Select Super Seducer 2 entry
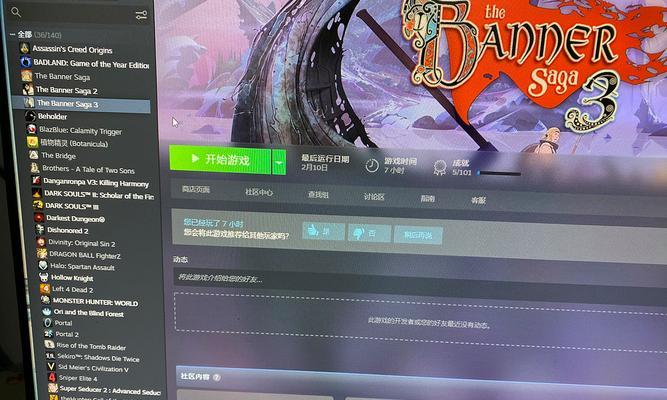Viewport: 667px width, 400px height. [110, 390]
